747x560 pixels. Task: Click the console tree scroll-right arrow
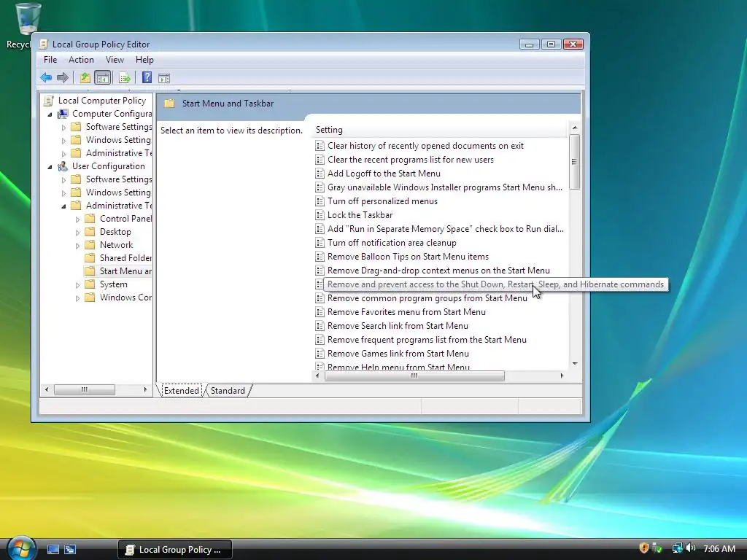145,389
